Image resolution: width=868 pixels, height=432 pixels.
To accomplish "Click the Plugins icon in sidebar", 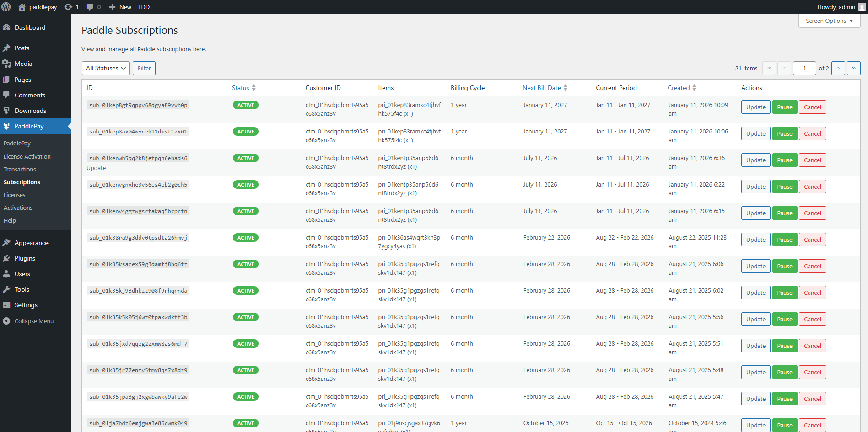I will [6, 258].
